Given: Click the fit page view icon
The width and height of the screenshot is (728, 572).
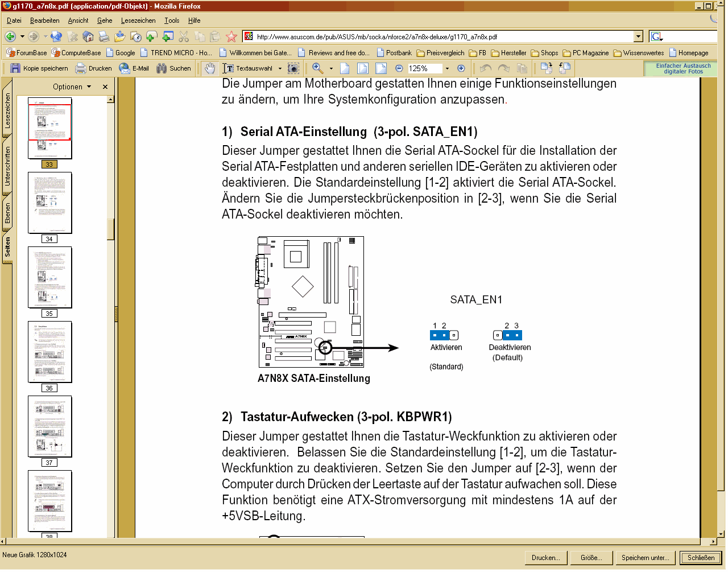Looking at the screenshot, I should pos(363,68).
